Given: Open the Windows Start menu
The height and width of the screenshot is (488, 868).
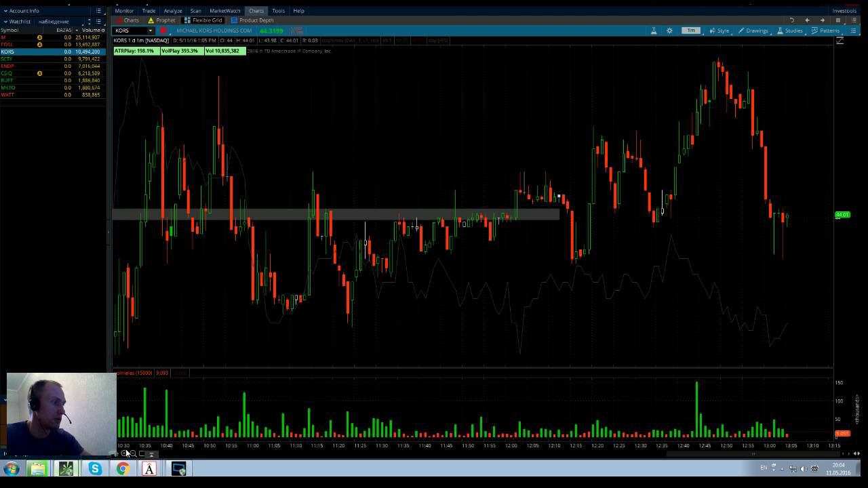Looking at the screenshot, I should [12, 468].
